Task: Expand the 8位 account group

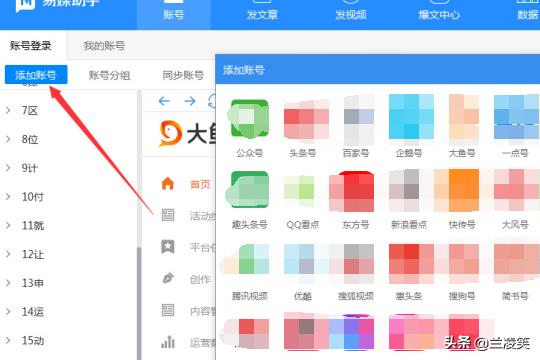Action: point(8,139)
